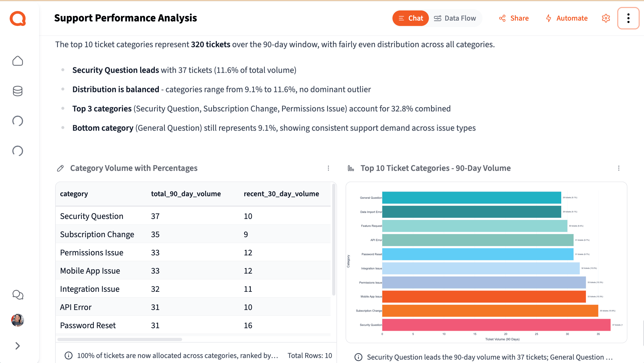Click the orange app logo icon
The width and height of the screenshot is (644, 363).
[x=18, y=18]
